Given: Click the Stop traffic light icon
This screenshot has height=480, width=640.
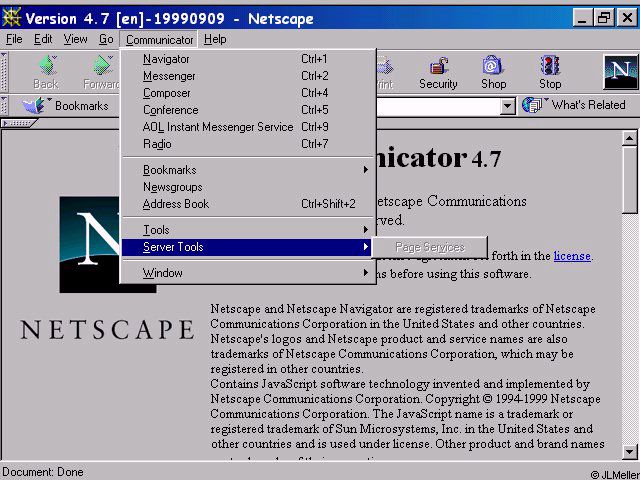Looking at the screenshot, I should pyautogui.click(x=550, y=66).
